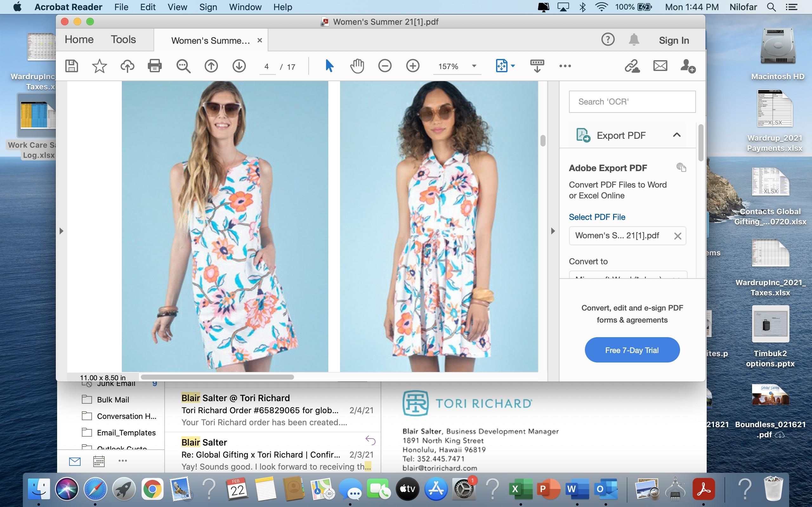812x507 pixels.
Task: Activate the arrow Selection tool
Action: coord(329,66)
